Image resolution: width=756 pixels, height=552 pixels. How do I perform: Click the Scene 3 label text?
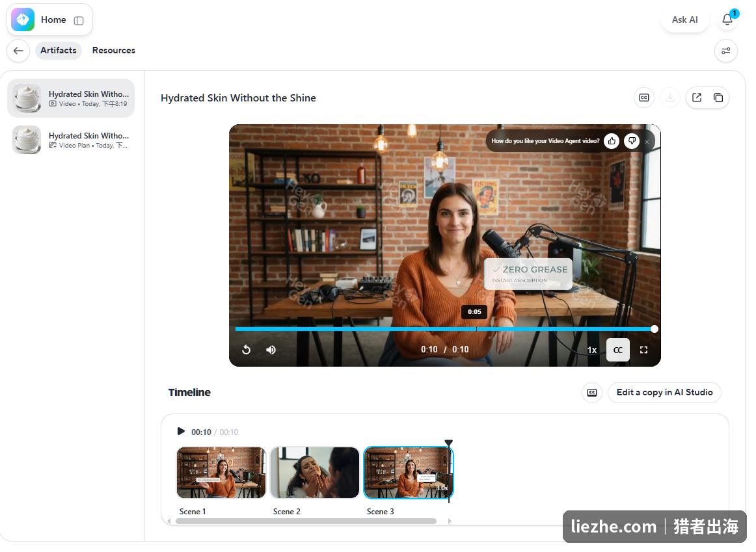(380, 512)
